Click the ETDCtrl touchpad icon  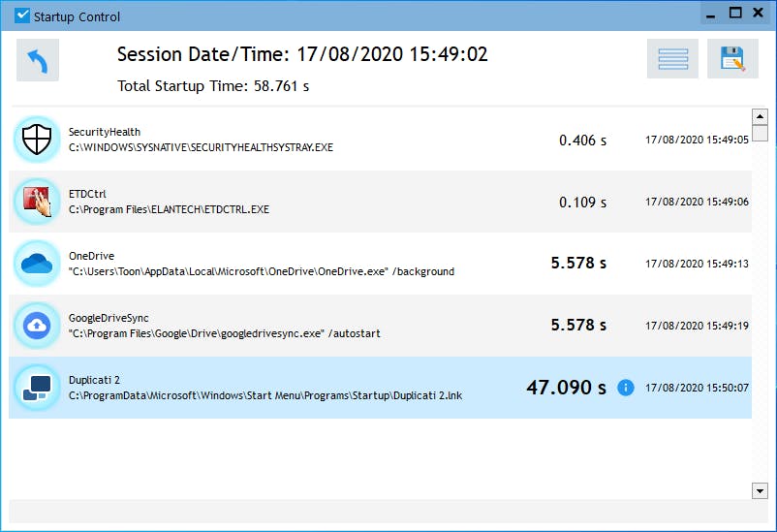[38, 202]
